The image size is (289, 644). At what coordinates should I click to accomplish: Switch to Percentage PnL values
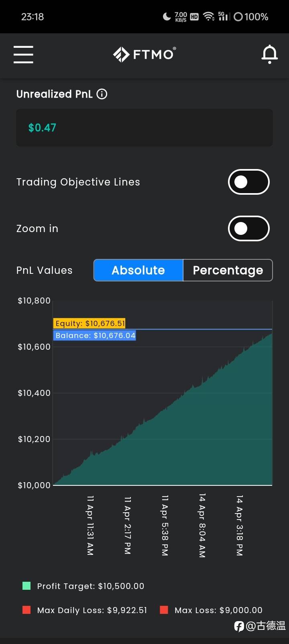coord(228,270)
